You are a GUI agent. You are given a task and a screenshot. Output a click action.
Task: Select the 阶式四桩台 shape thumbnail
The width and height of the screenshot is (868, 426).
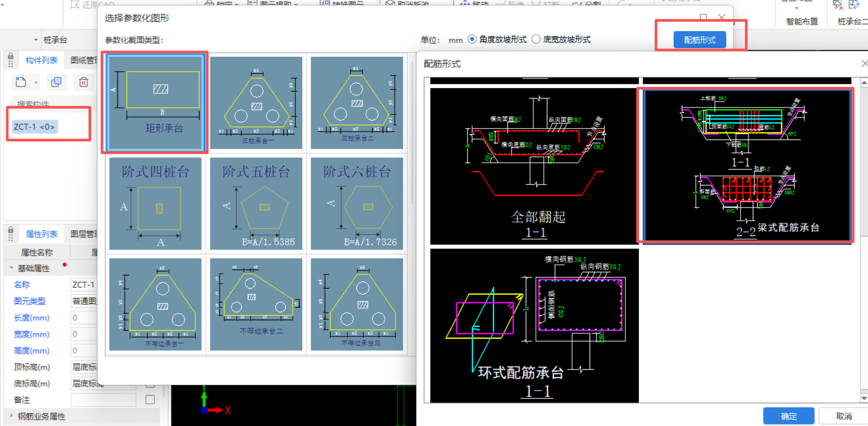(x=155, y=203)
